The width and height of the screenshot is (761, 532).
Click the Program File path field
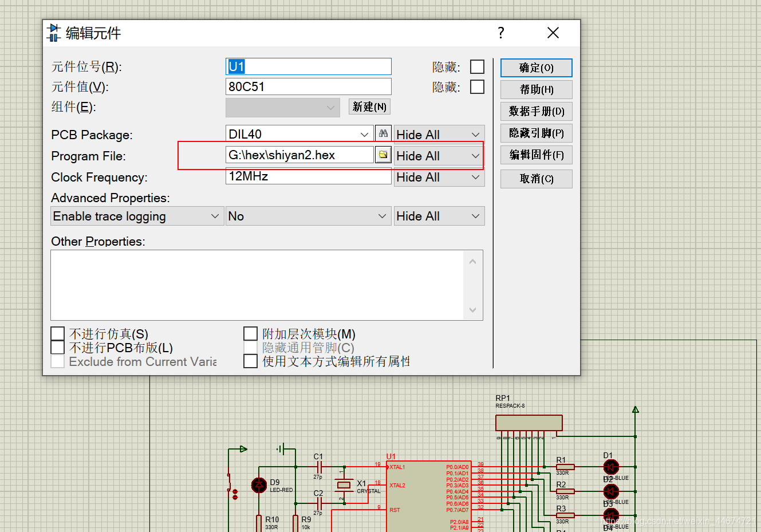pyautogui.click(x=299, y=155)
